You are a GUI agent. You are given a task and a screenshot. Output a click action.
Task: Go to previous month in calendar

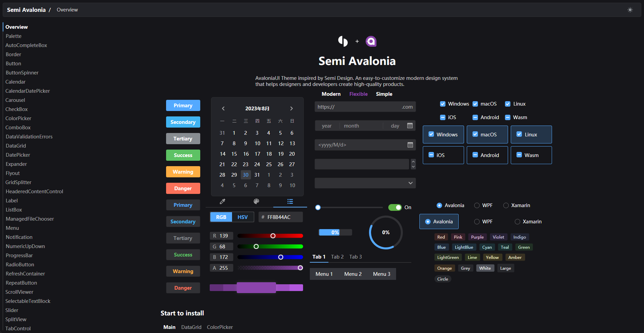coord(223,109)
